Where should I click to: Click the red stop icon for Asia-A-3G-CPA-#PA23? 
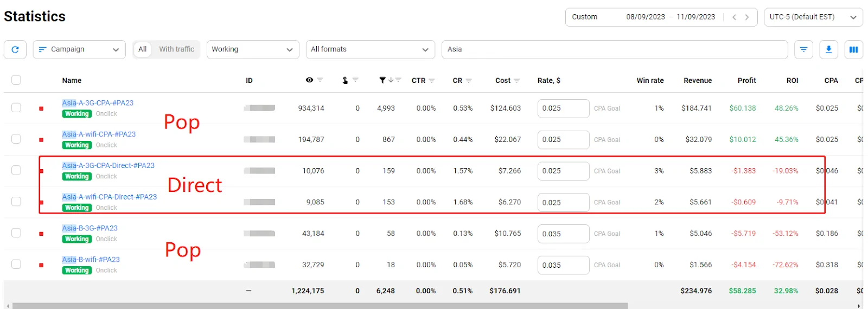pos(41,108)
